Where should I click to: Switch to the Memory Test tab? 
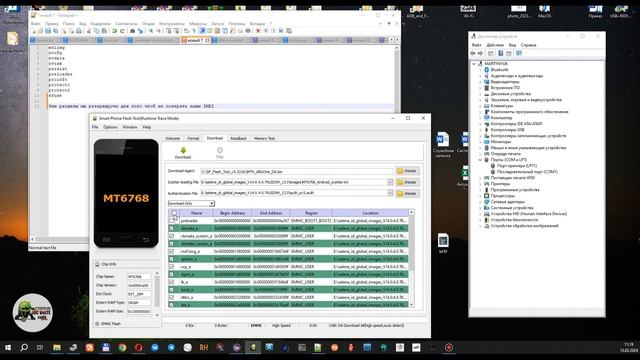pyautogui.click(x=264, y=138)
